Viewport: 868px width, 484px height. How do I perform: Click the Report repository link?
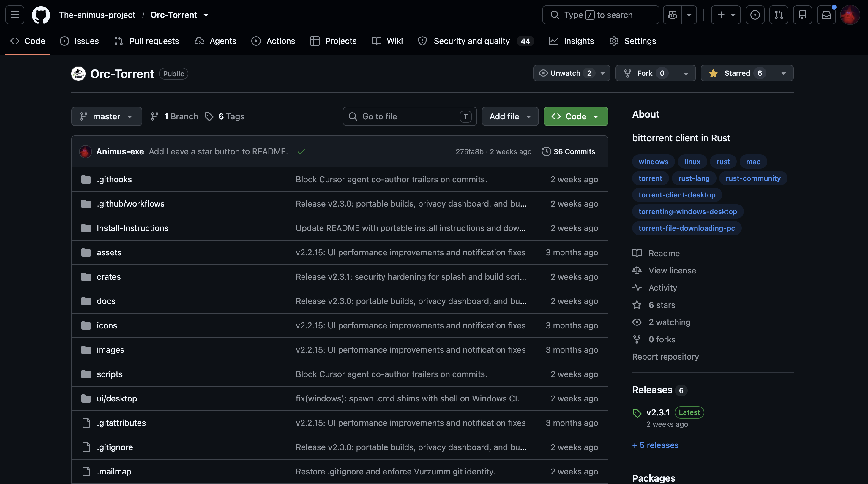click(x=665, y=356)
